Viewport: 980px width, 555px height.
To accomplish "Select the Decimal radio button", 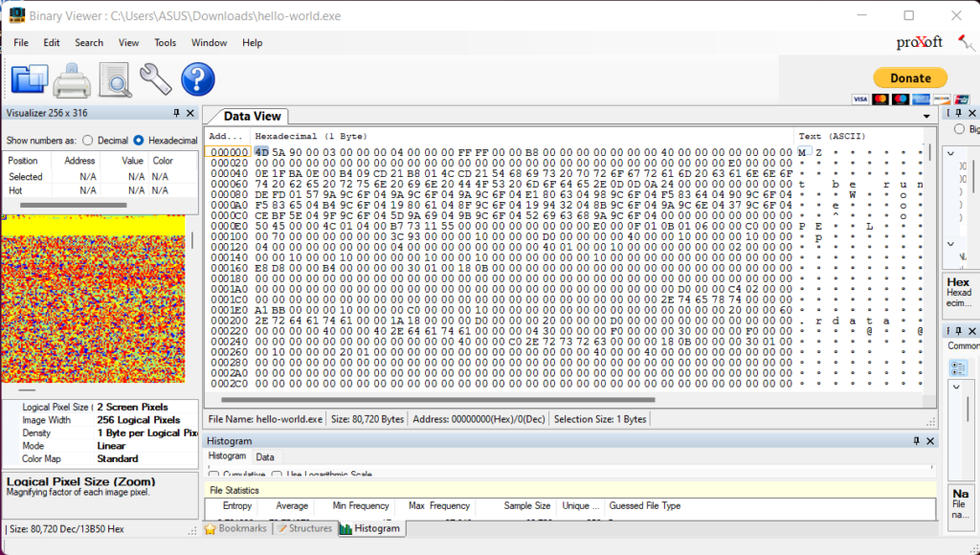I will point(87,141).
